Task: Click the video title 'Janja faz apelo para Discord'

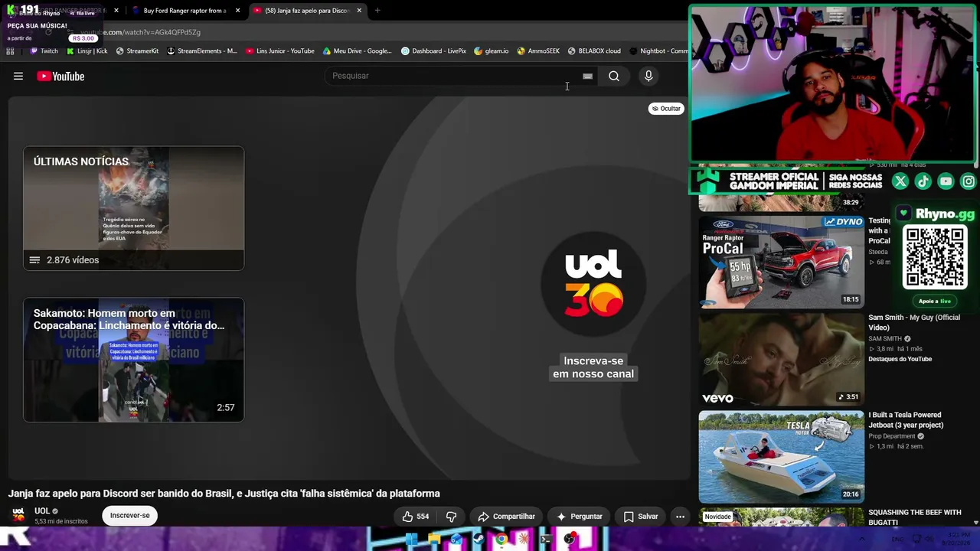Action: pos(224,494)
